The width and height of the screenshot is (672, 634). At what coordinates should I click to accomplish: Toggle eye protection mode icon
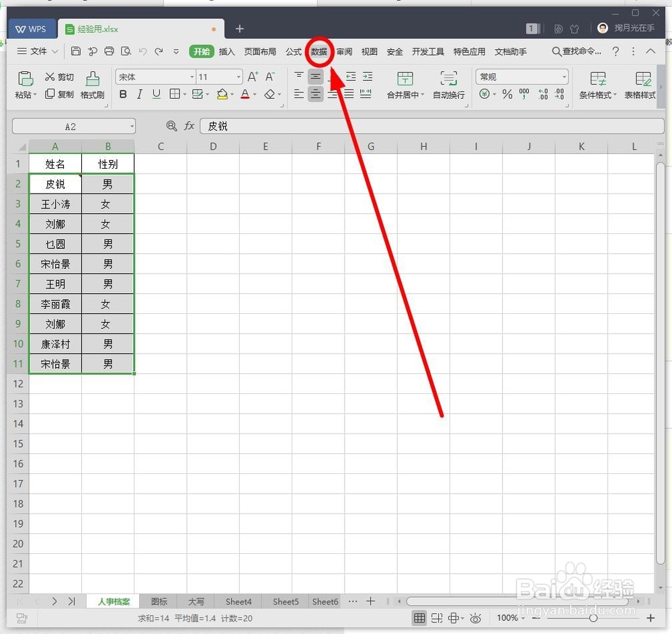click(x=475, y=618)
